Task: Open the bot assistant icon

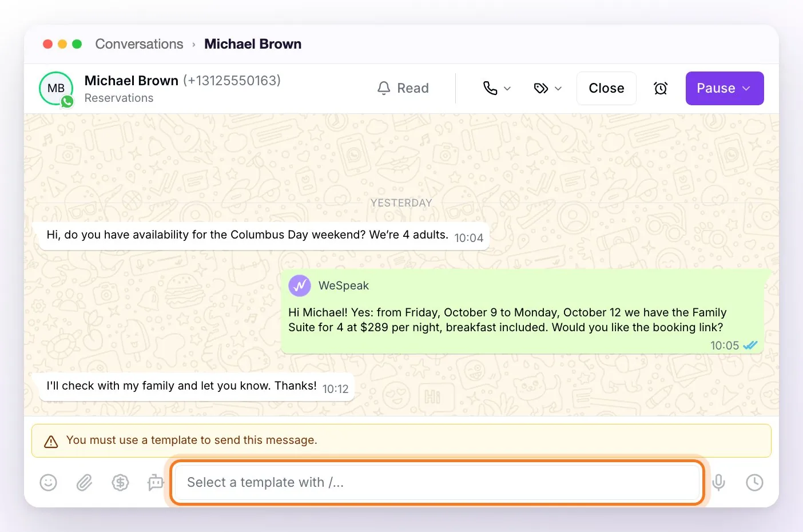Action: pyautogui.click(x=156, y=483)
